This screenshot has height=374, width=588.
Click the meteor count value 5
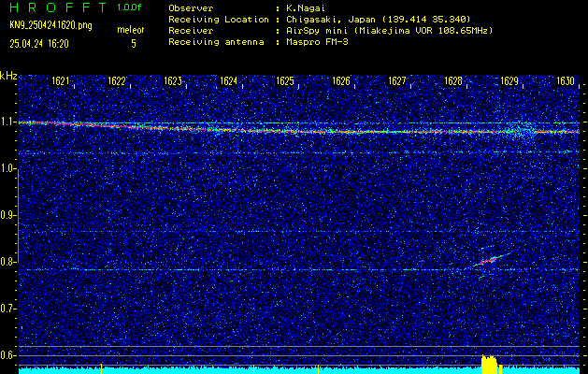(x=134, y=44)
